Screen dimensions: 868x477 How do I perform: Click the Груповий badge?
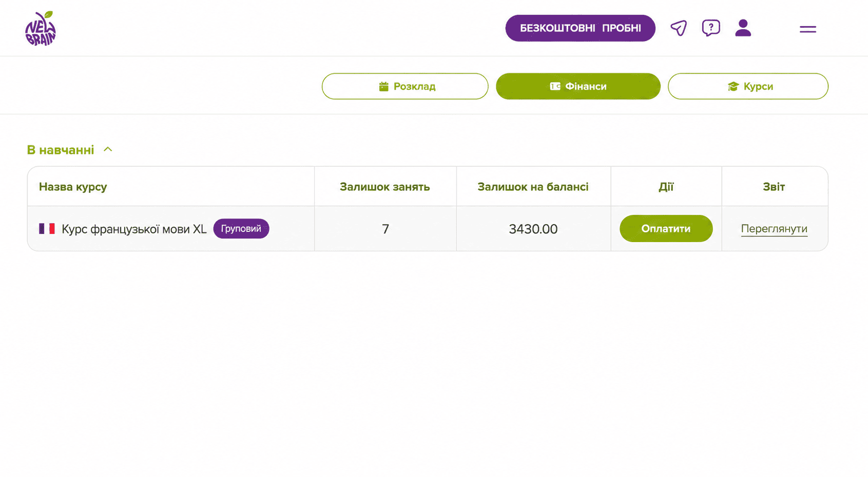coord(241,229)
